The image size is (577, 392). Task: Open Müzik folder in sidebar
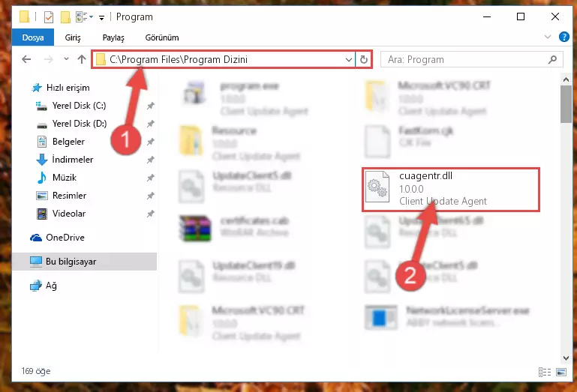coord(65,178)
